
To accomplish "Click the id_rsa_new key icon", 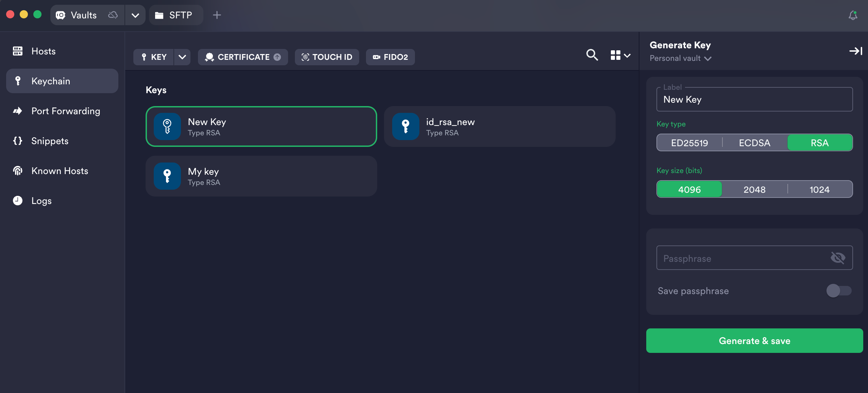I will point(405,126).
